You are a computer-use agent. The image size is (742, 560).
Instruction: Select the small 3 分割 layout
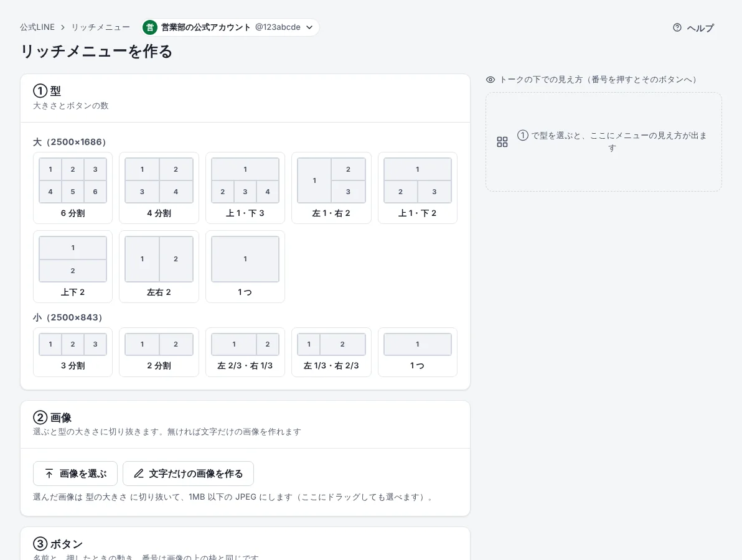[73, 352]
